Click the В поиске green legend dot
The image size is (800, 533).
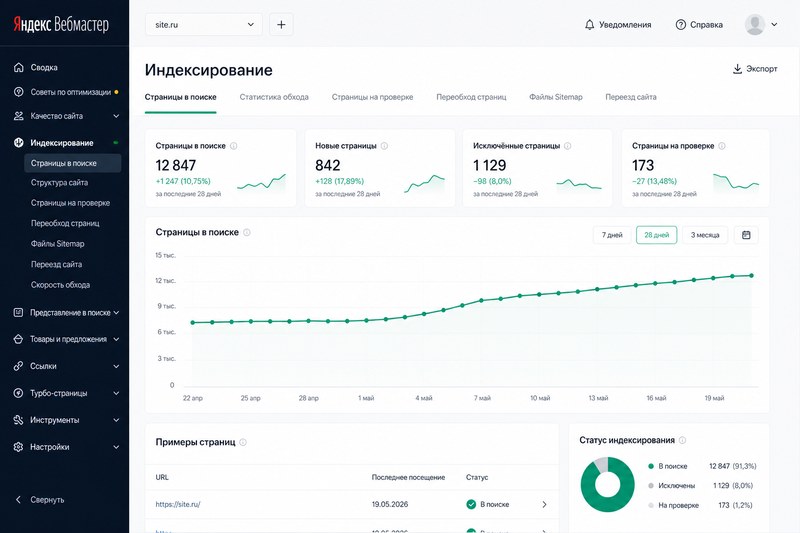coord(651,466)
